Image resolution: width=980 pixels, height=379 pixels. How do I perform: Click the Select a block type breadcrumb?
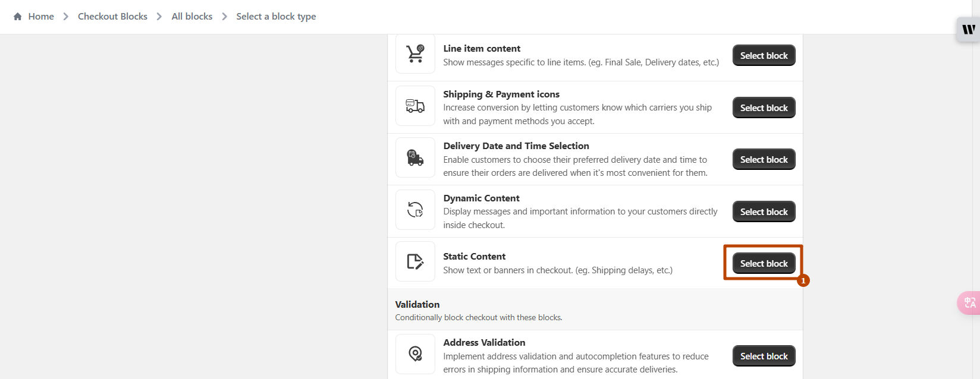276,17
